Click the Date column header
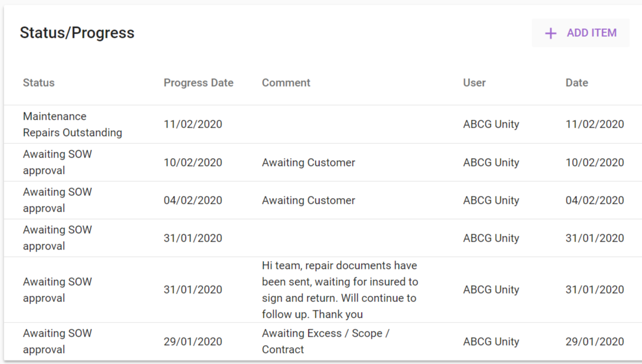The image size is (642, 364). (577, 82)
